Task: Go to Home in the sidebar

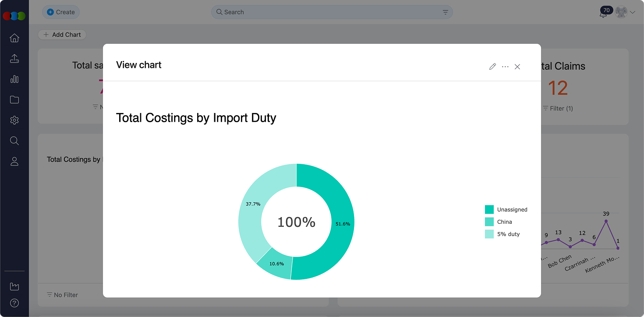Action: [14, 38]
